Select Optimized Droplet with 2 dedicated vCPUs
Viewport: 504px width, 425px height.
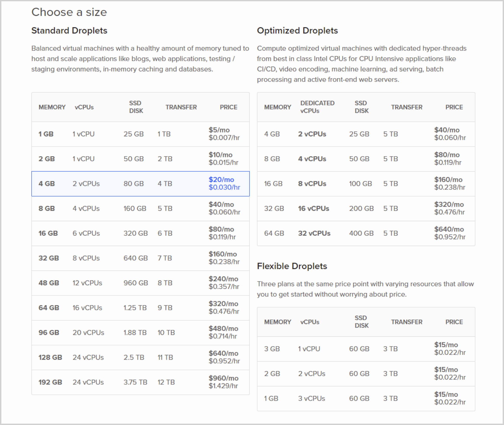[366, 134]
